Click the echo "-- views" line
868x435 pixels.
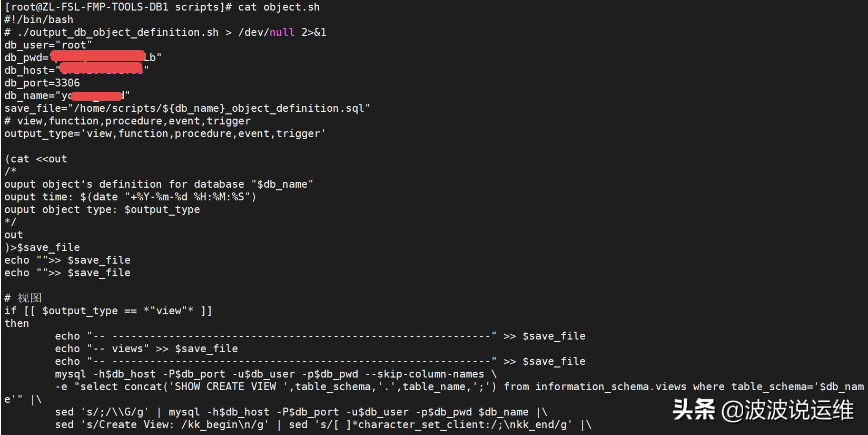pyautogui.click(x=146, y=349)
